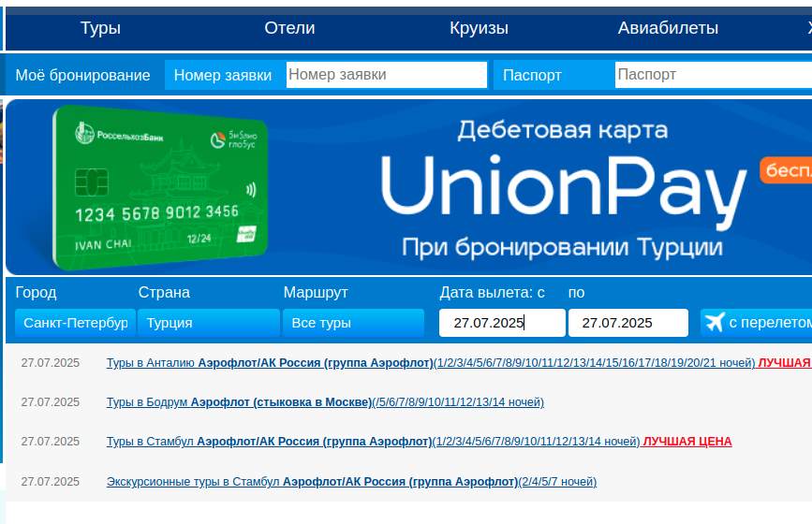Viewport: 812px width, 524px height.
Task: Click the departure date 'с' field
Action: coord(502,323)
